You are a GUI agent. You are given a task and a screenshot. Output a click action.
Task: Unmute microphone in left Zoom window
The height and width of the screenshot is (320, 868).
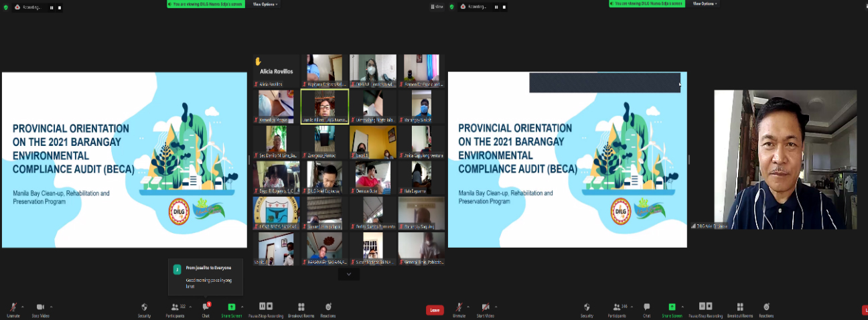[13, 309]
